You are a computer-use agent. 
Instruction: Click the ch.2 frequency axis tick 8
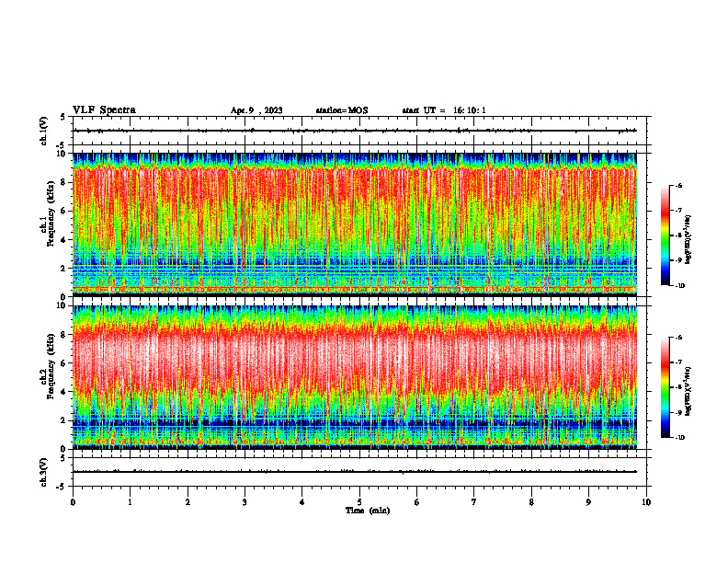tap(64, 335)
